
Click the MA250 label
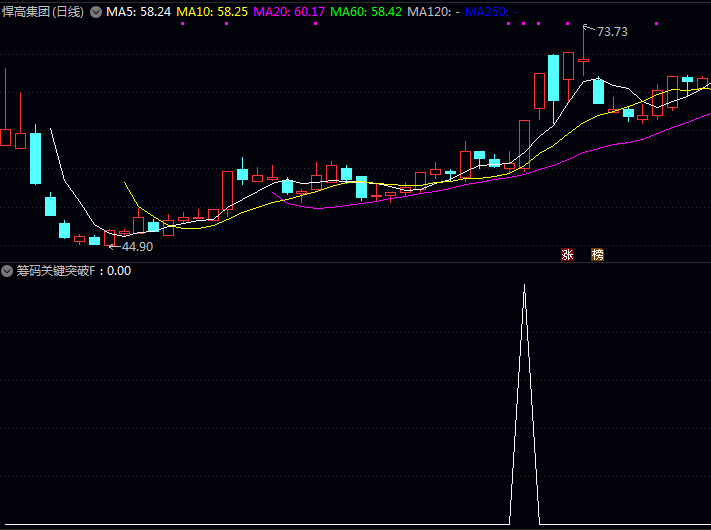(491, 12)
